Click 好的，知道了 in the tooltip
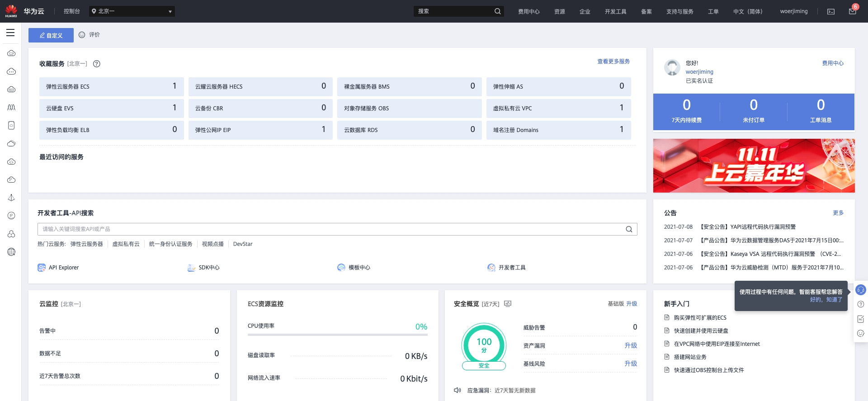Image resolution: width=868 pixels, height=401 pixels. pos(826,300)
